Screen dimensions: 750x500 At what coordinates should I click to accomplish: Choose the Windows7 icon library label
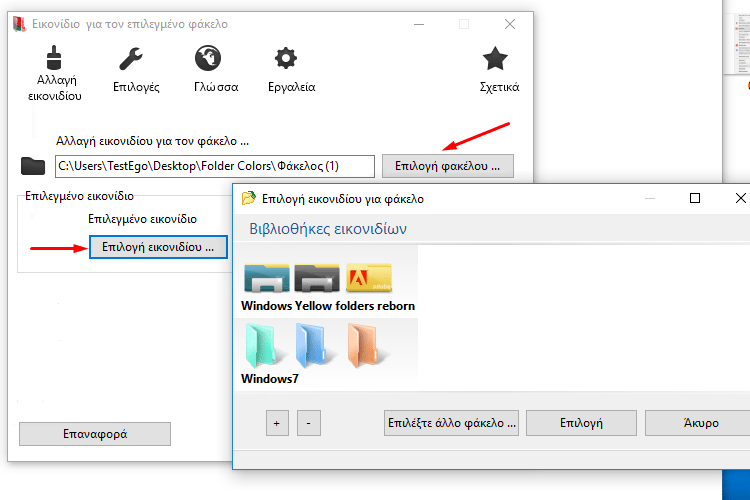(x=270, y=379)
